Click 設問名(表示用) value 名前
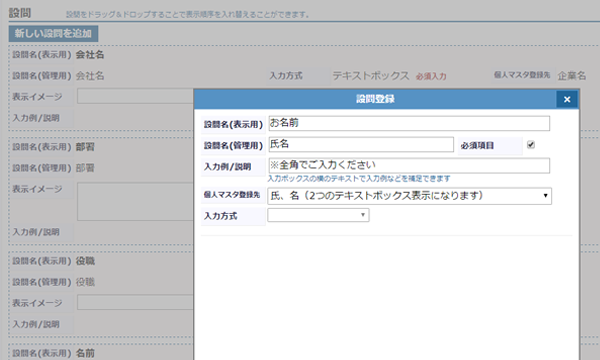 point(85,353)
